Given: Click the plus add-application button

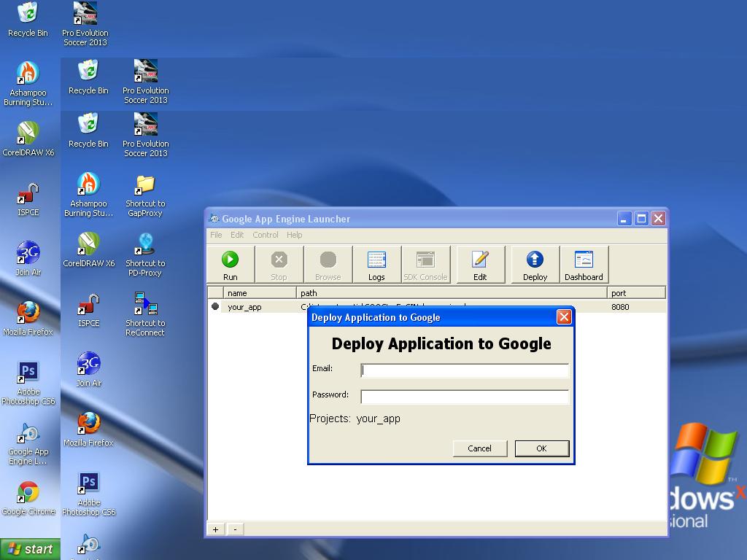Looking at the screenshot, I should coord(215,529).
